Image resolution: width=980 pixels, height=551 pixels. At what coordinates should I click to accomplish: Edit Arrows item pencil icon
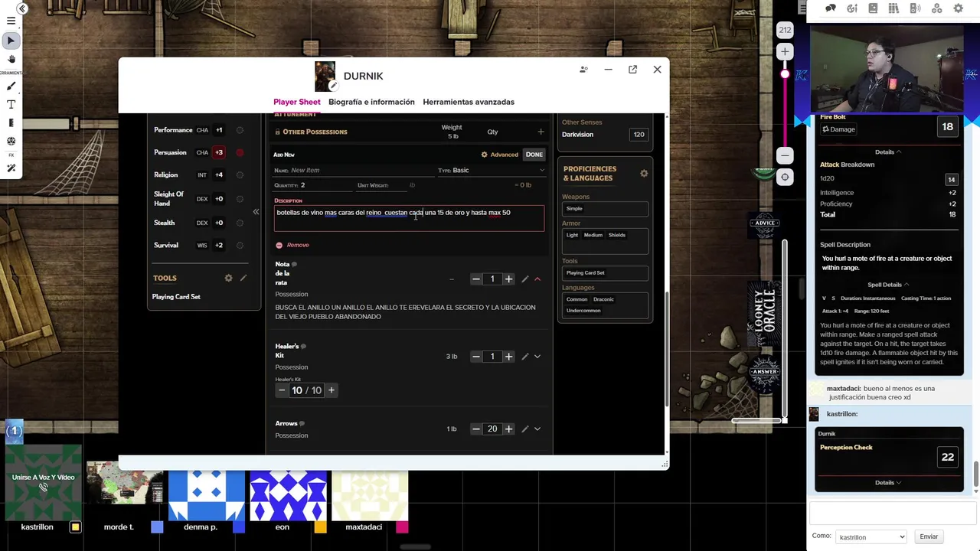524,429
